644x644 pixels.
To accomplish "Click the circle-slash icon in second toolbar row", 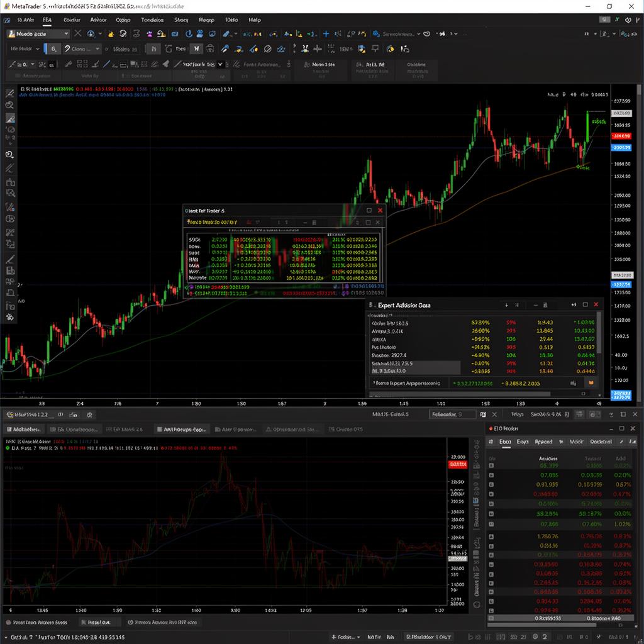I will [x=267, y=49].
